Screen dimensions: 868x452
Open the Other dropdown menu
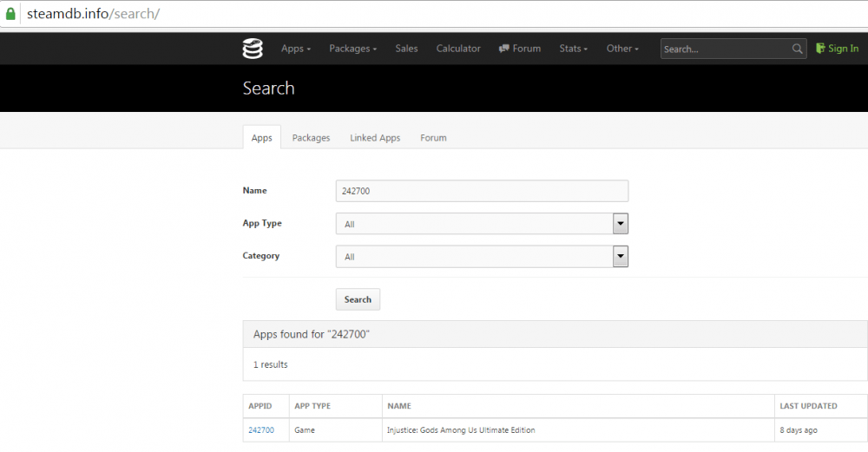coord(622,49)
